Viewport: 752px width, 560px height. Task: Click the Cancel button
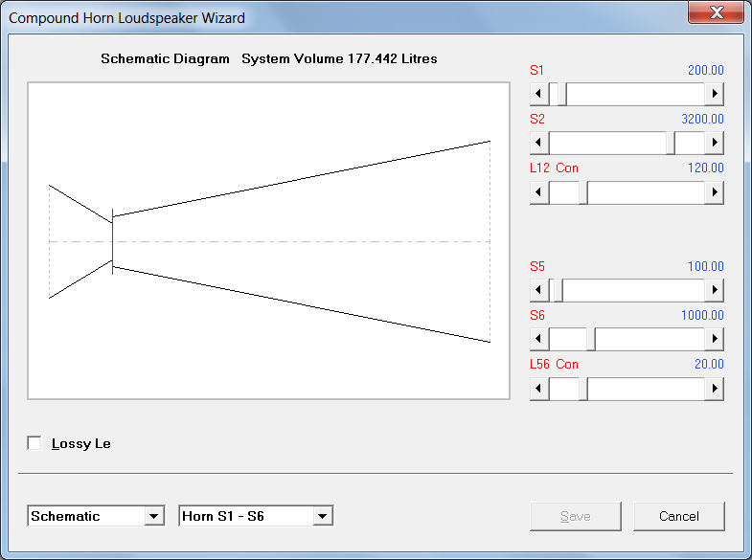[x=679, y=516]
